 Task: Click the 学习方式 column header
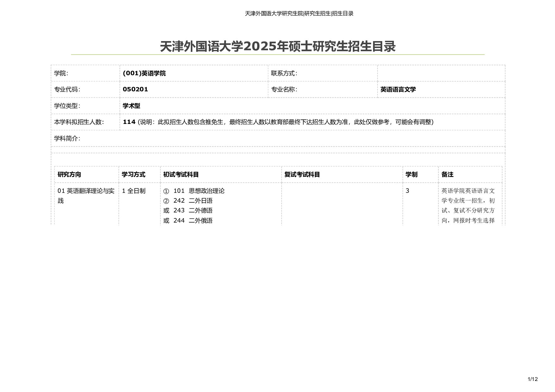[x=134, y=175]
